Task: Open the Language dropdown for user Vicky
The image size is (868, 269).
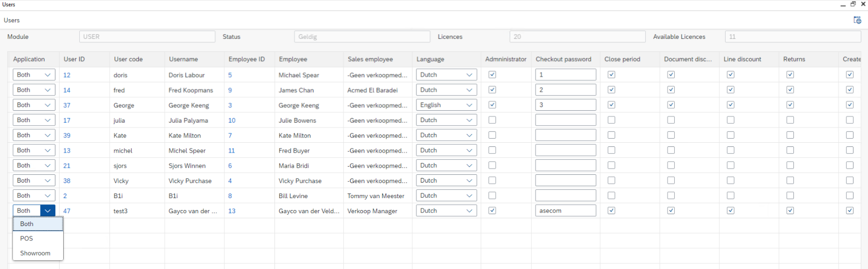Action: coord(446,181)
